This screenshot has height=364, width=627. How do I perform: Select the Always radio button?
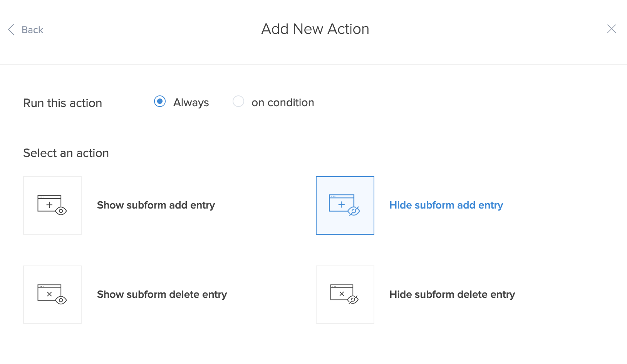click(160, 102)
